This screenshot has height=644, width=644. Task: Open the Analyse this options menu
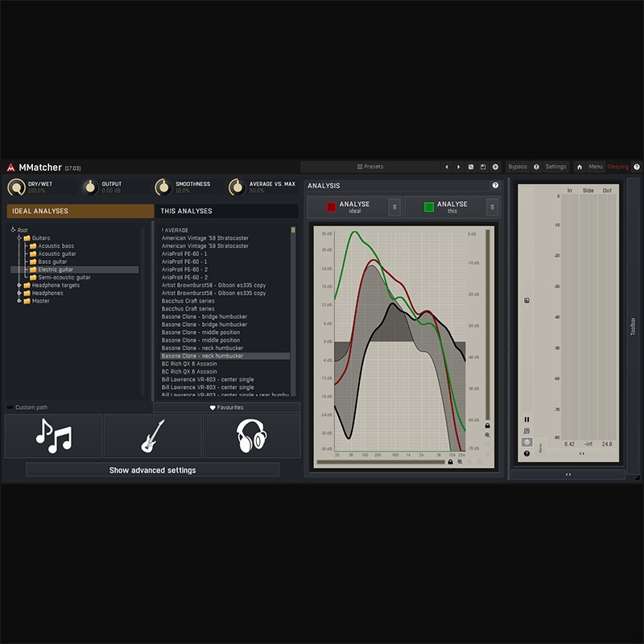pos(492,207)
